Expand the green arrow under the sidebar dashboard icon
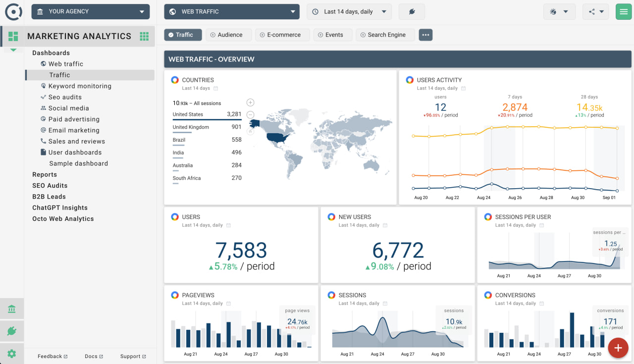This screenshot has width=634, height=364. coord(13,50)
